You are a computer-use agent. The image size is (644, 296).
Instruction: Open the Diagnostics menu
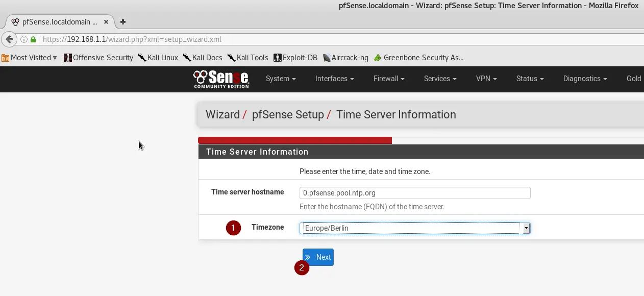click(x=585, y=79)
